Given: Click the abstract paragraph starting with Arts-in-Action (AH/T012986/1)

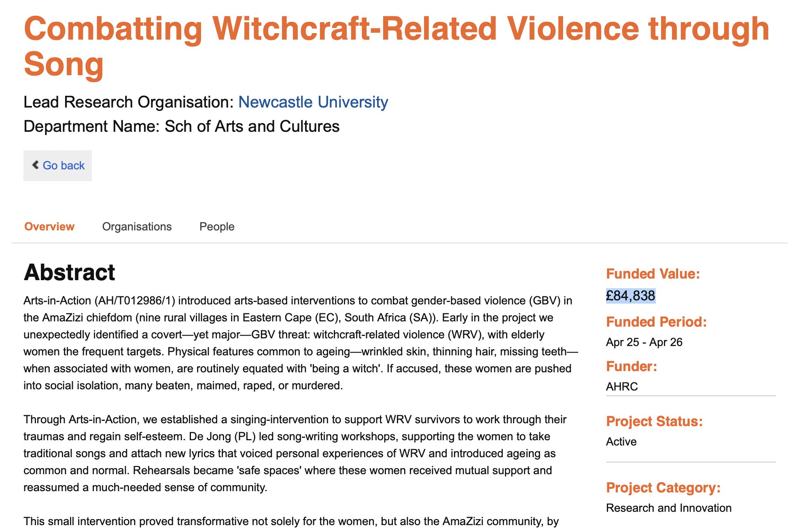Looking at the screenshot, I should pos(301,343).
